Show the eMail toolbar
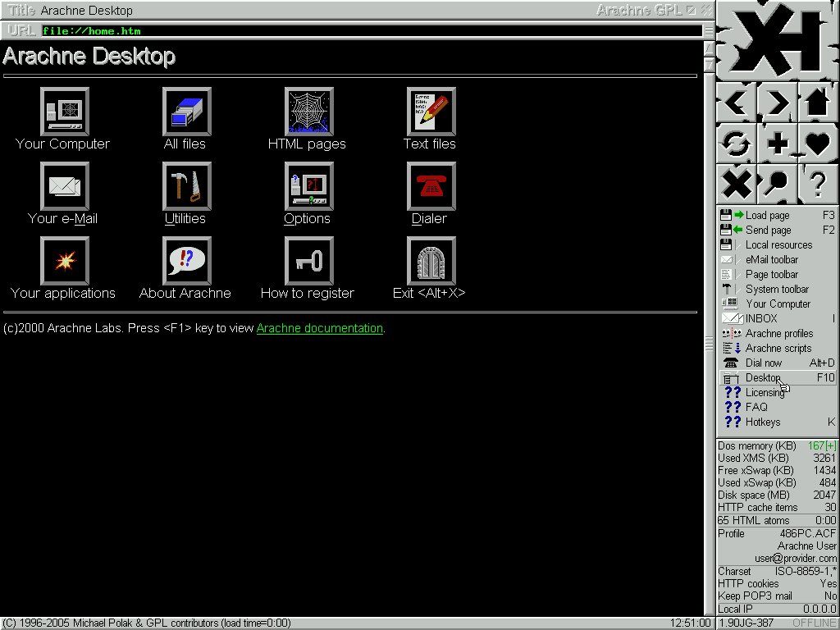 (778, 259)
